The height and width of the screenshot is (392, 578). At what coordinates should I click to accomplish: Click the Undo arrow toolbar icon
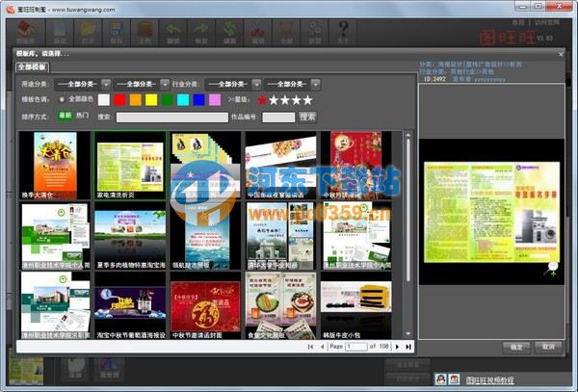click(173, 33)
